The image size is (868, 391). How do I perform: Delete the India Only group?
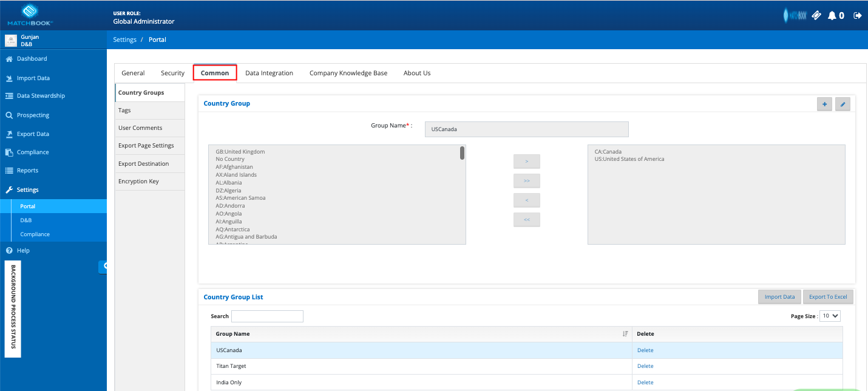645,382
